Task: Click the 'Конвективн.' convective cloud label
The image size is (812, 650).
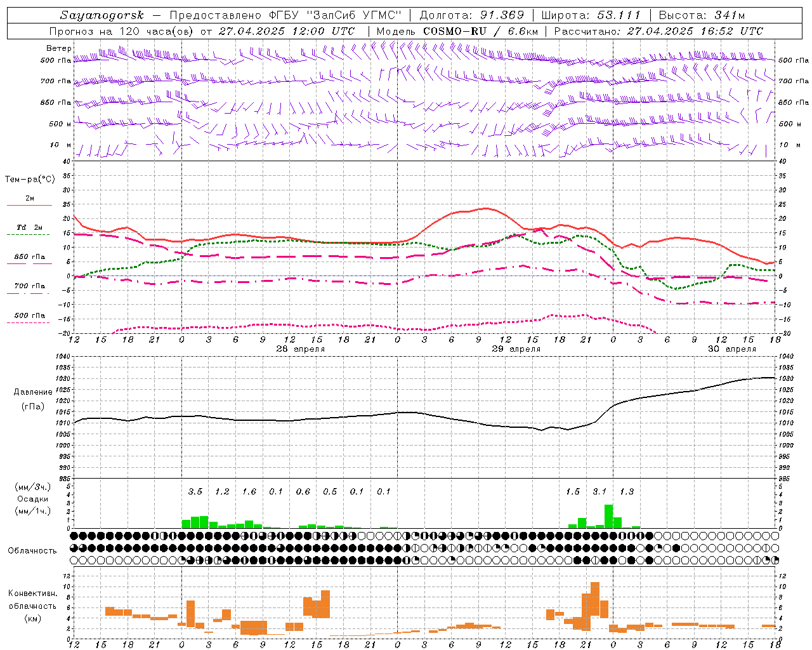Action: coord(32,594)
